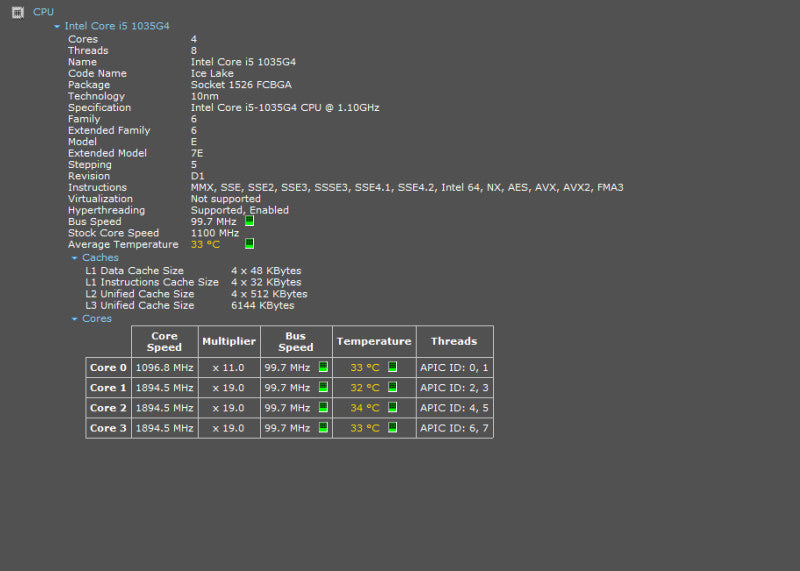Image resolution: width=800 pixels, height=571 pixels.
Task: Click the Virtualization value Not supported
Action: pyautogui.click(x=226, y=198)
